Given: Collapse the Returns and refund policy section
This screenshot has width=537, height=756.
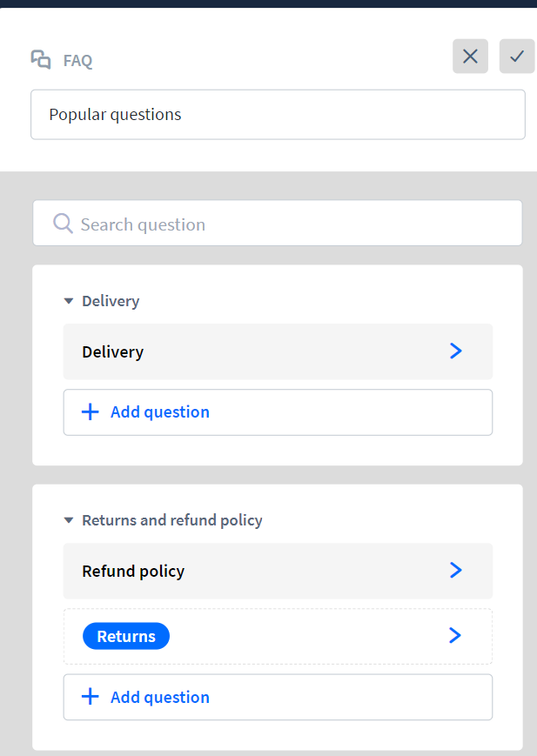Looking at the screenshot, I should tap(69, 519).
